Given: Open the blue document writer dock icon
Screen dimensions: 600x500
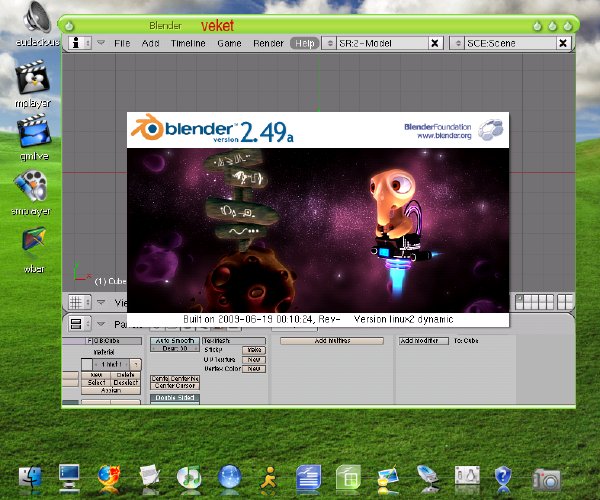Looking at the screenshot, I should coord(308,477).
